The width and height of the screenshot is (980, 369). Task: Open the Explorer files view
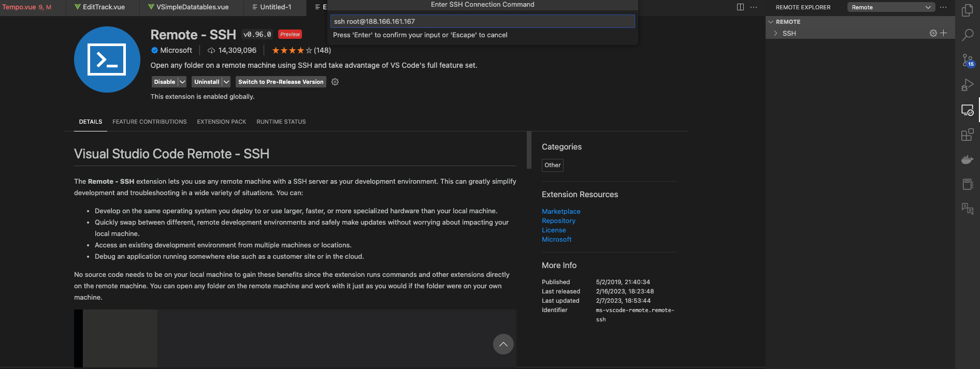point(967,10)
